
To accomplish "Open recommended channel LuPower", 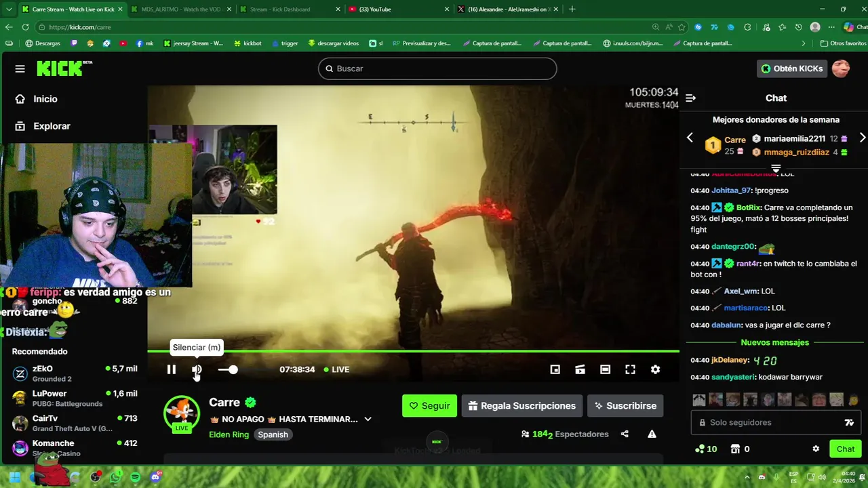I will tap(75, 398).
